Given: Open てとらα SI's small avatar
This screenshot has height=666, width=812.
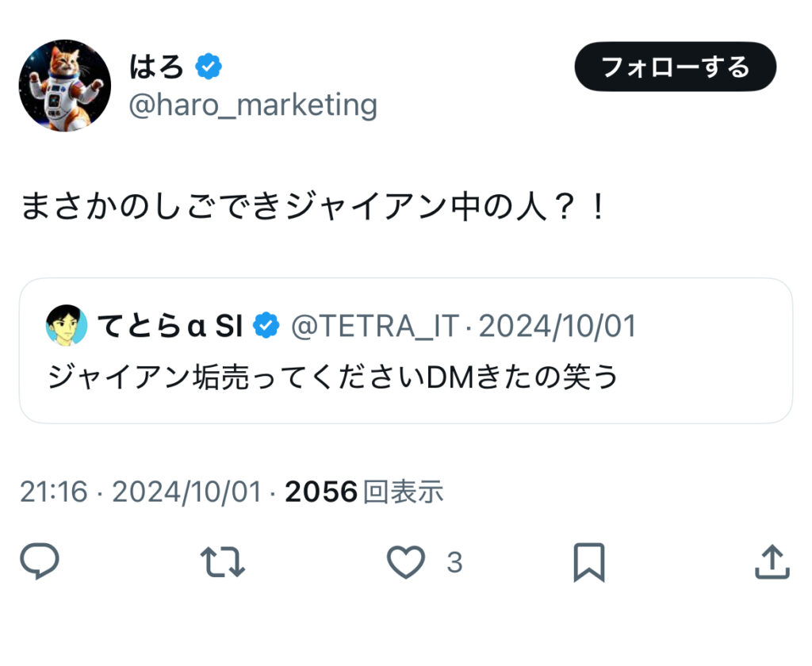Looking at the screenshot, I should (x=67, y=325).
